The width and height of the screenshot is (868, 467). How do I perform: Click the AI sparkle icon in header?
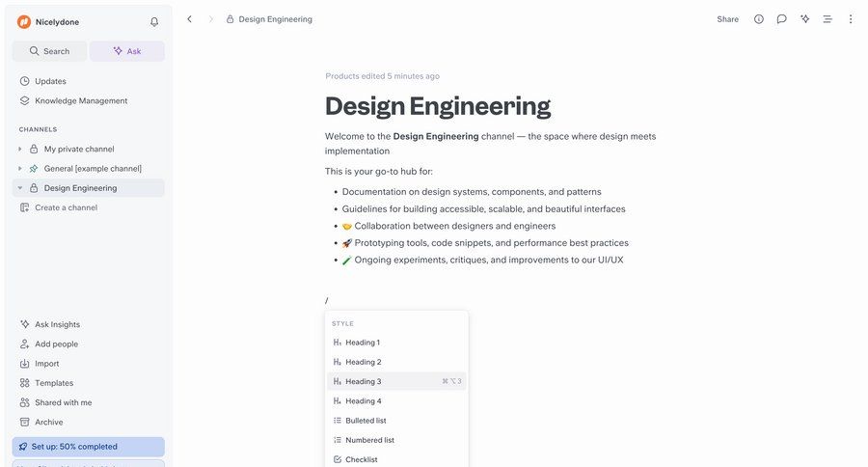click(x=804, y=19)
